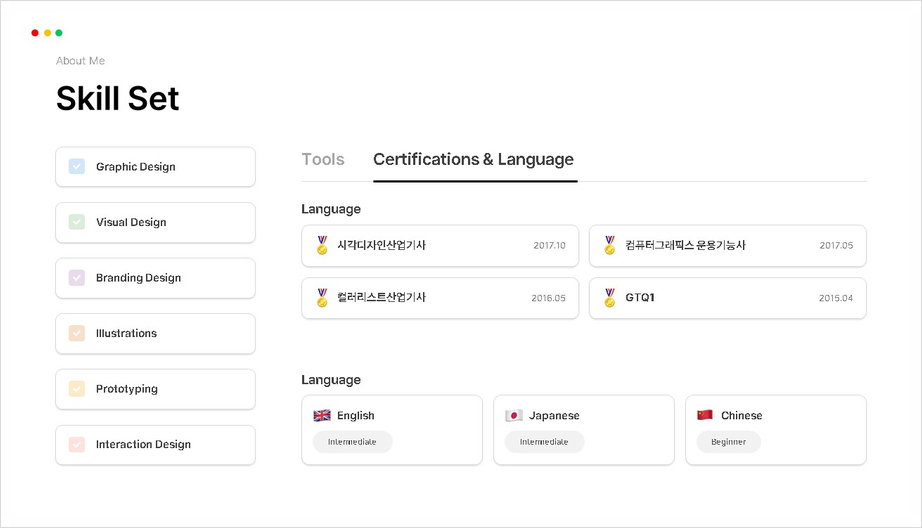Click the 컴퓨터그래픽스 운용기능사 certification name
922x528 pixels.
(x=686, y=245)
